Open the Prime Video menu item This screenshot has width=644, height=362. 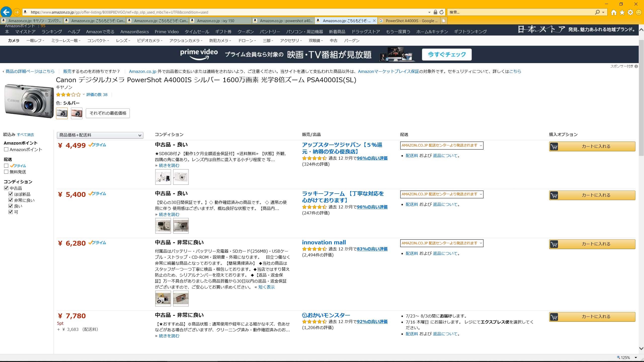pyautogui.click(x=167, y=32)
